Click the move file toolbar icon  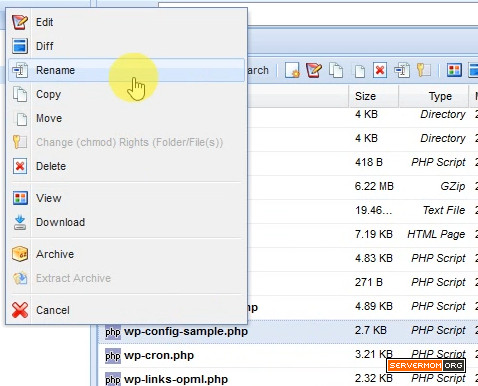[x=359, y=71]
